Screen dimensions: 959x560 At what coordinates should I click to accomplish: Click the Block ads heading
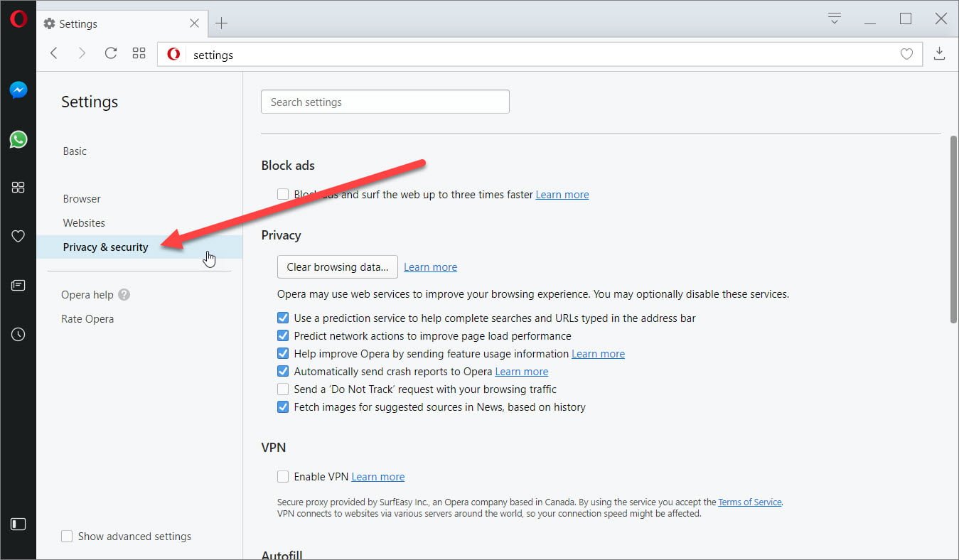coord(288,166)
